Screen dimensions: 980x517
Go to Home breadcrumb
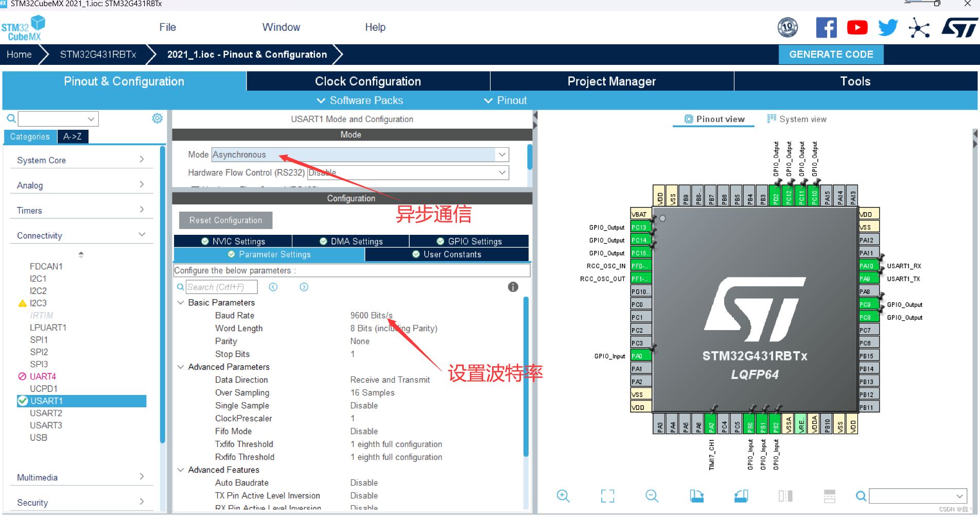click(19, 55)
